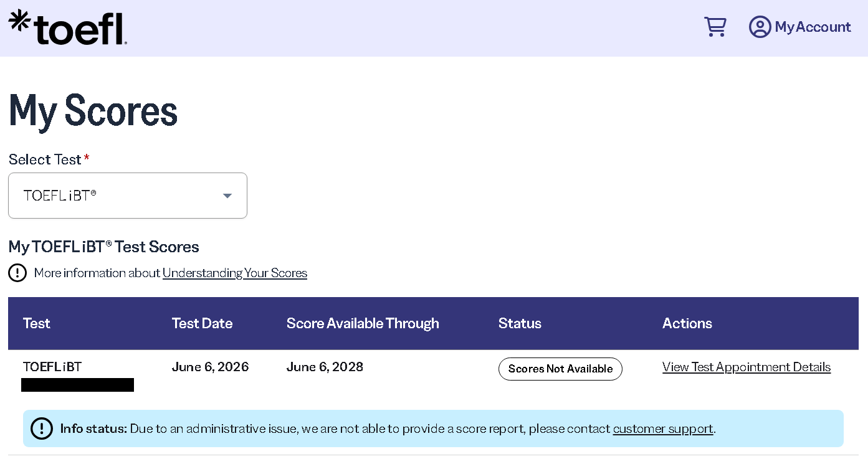This screenshot has height=464, width=868.
Task: Click the star symbol of the toefl logo
Action: [19, 20]
